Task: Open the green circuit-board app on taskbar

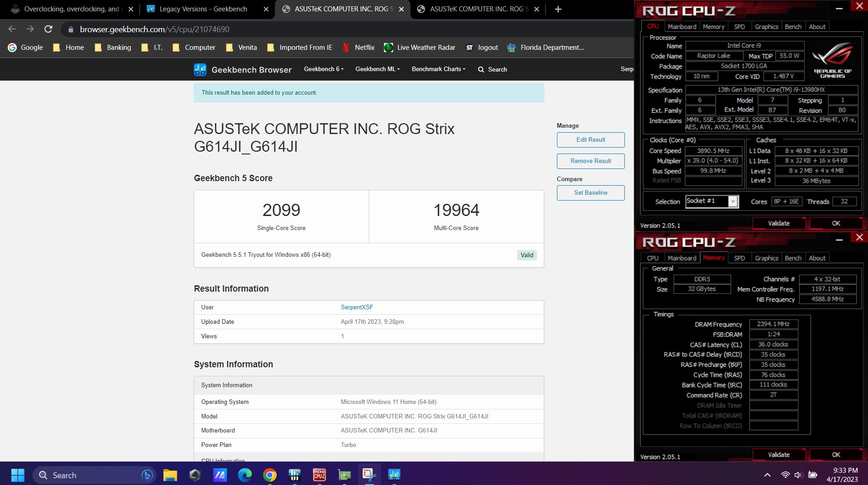Action: pos(344,475)
